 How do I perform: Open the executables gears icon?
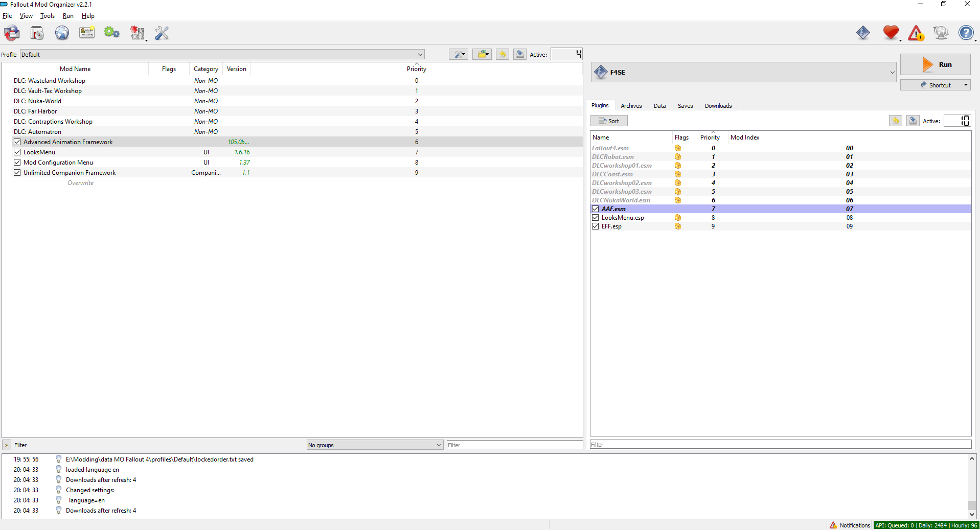coord(111,33)
